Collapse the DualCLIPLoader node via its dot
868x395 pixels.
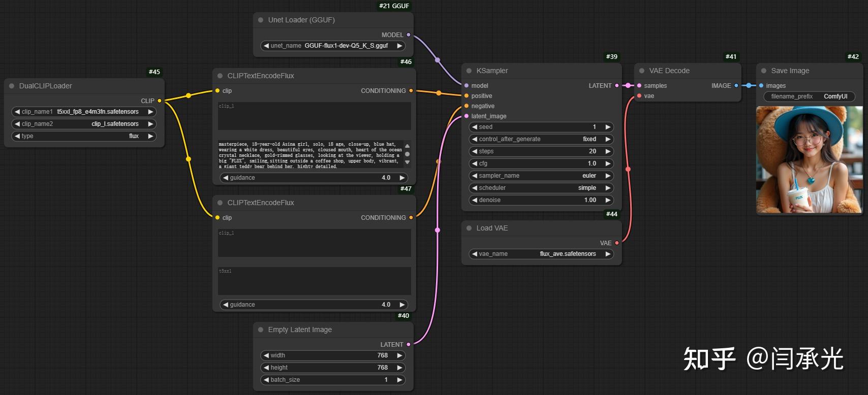12,86
